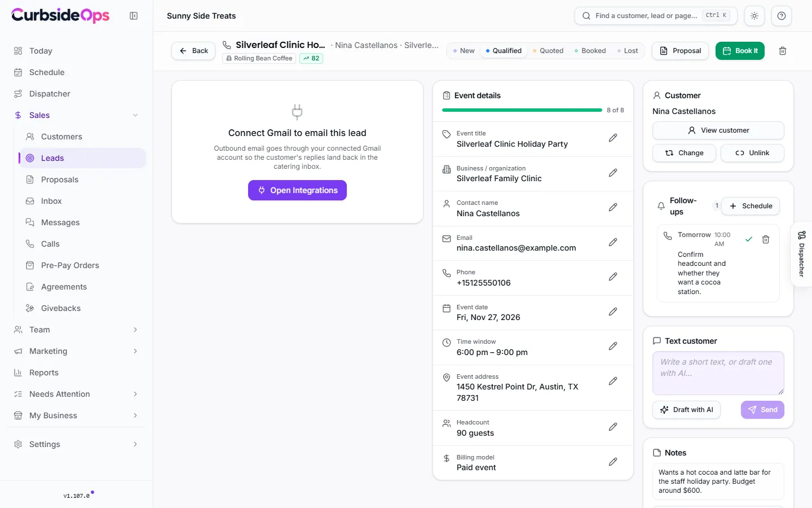Click the green Book it button
The image size is (812, 508).
click(740, 51)
